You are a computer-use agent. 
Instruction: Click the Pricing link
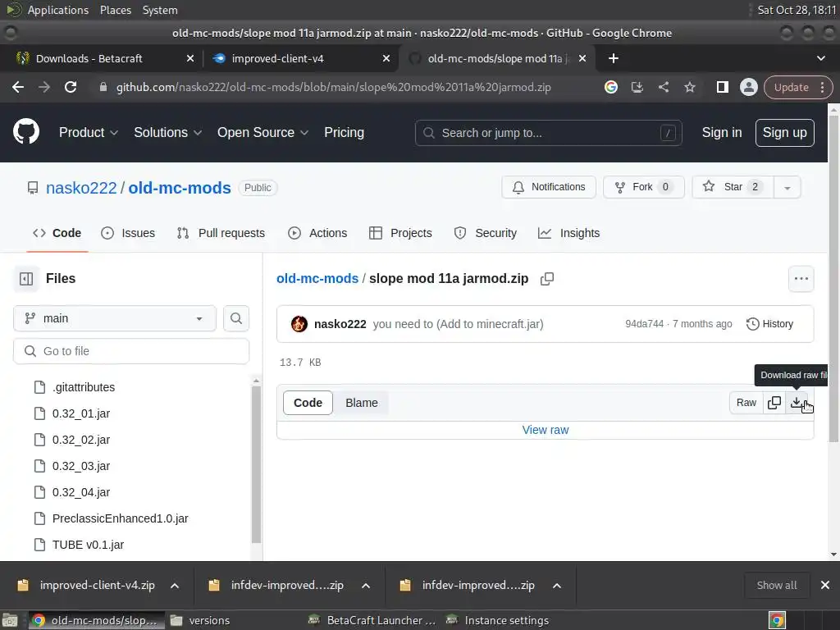click(344, 132)
